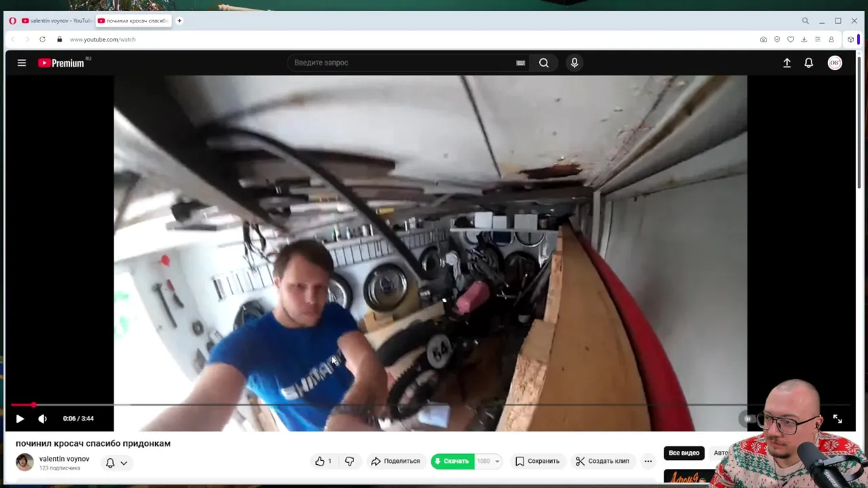Enter fullscreen video mode
The image size is (868, 488).
tap(837, 419)
